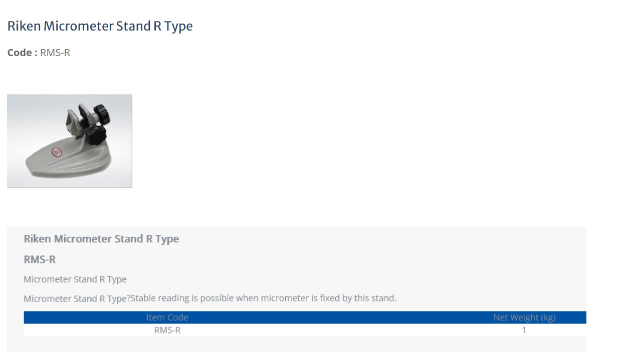The image size is (623, 364).
Task: Click the Code: label
Action: (x=23, y=53)
